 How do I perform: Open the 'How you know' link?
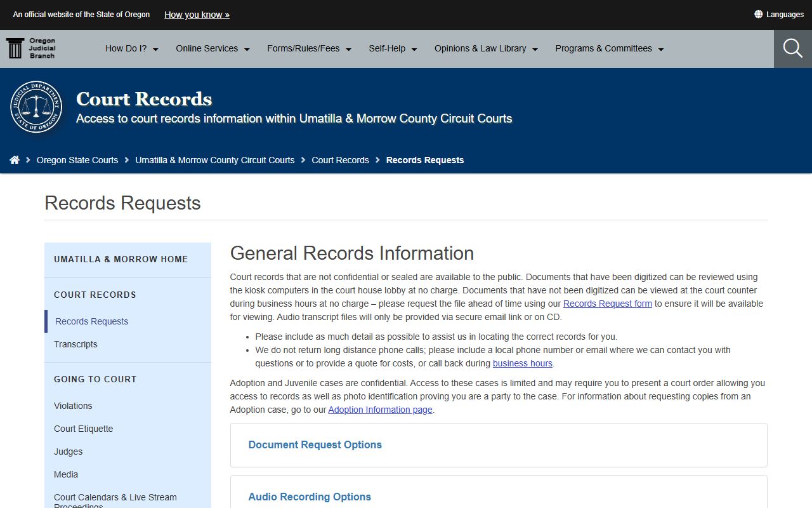tap(197, 15)
